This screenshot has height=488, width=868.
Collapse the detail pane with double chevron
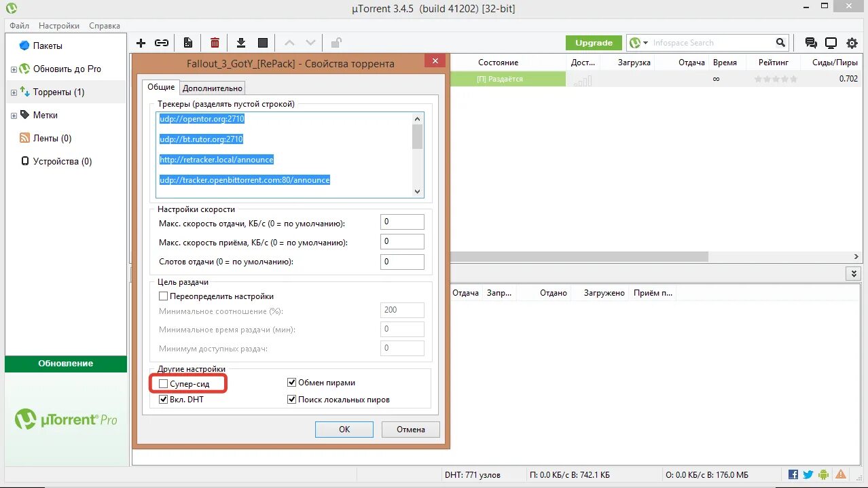pos(854,273)
